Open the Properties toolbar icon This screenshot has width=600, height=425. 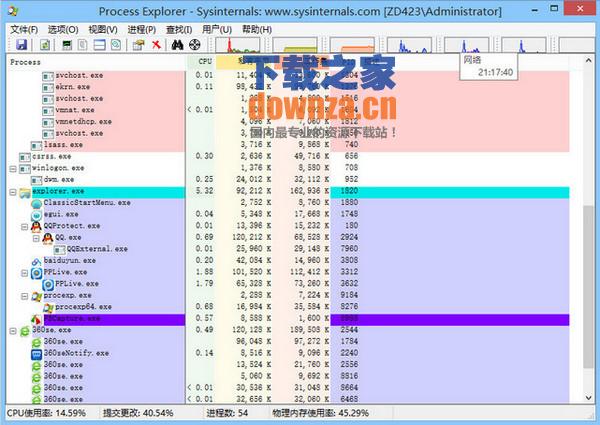(138, 45)
